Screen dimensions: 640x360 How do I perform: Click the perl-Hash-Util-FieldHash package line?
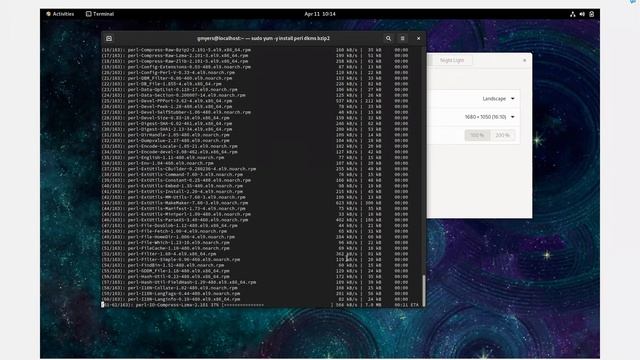tap(255, 282)
